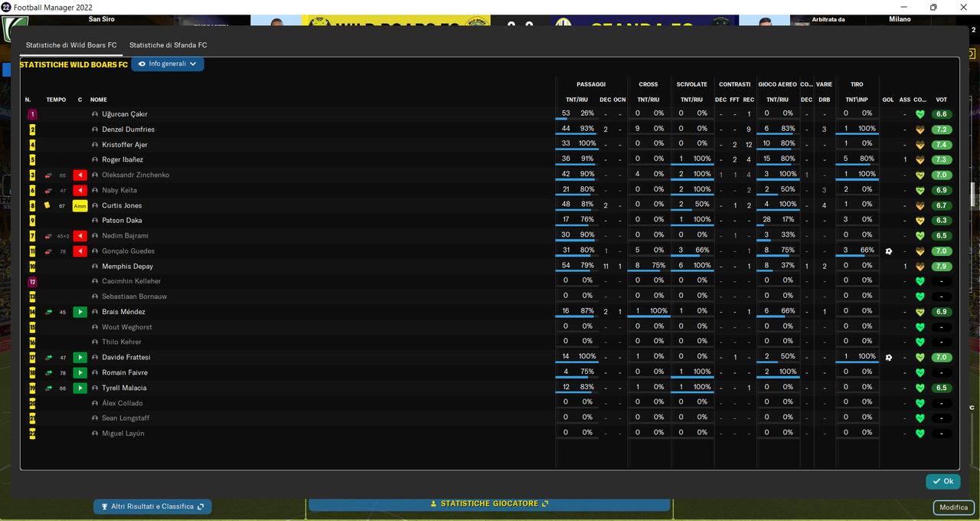Image resolution: width=980 pixels, height=521 pixels.
Task: Click Tyrell Malacia's green substituted-on arrow icon
Action: 80,388
